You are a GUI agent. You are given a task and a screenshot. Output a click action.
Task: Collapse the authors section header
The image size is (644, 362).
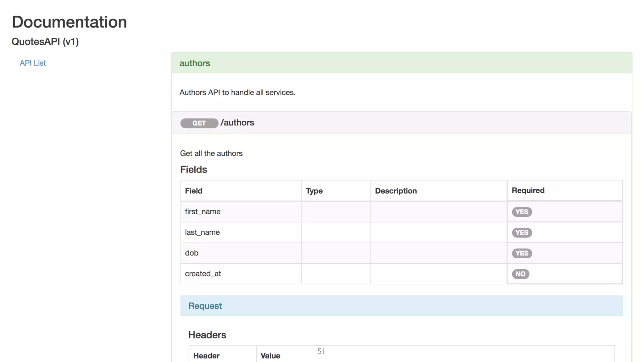pyautogui.click(x=195, y=63)
